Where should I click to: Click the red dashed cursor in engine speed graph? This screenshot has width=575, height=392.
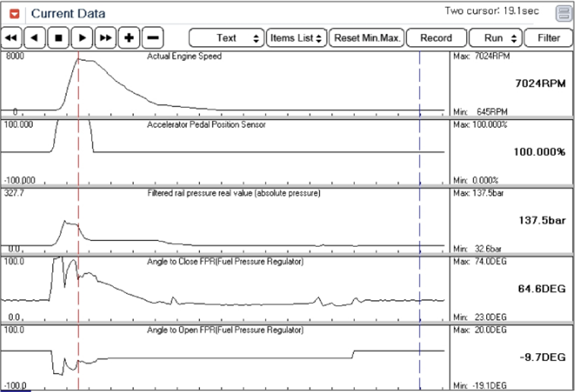tap(78, 84)
